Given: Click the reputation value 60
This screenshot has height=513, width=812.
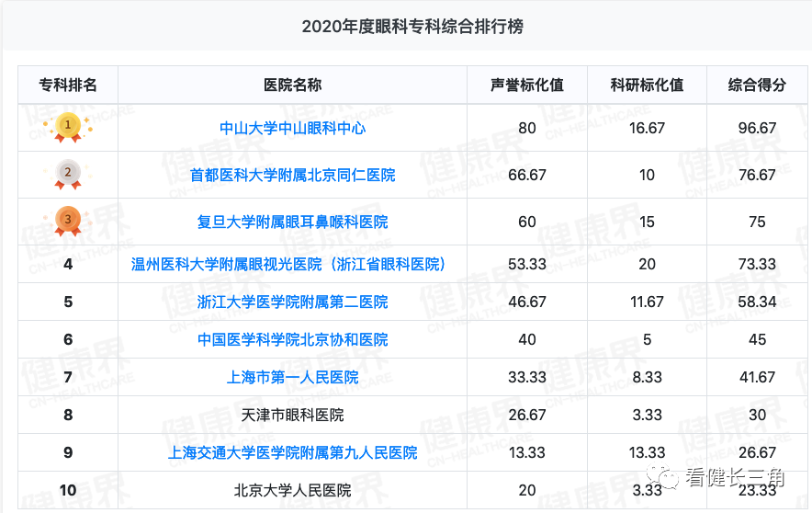Looking at the screenshot, I should pyautogui.click(x=527, y=222).
